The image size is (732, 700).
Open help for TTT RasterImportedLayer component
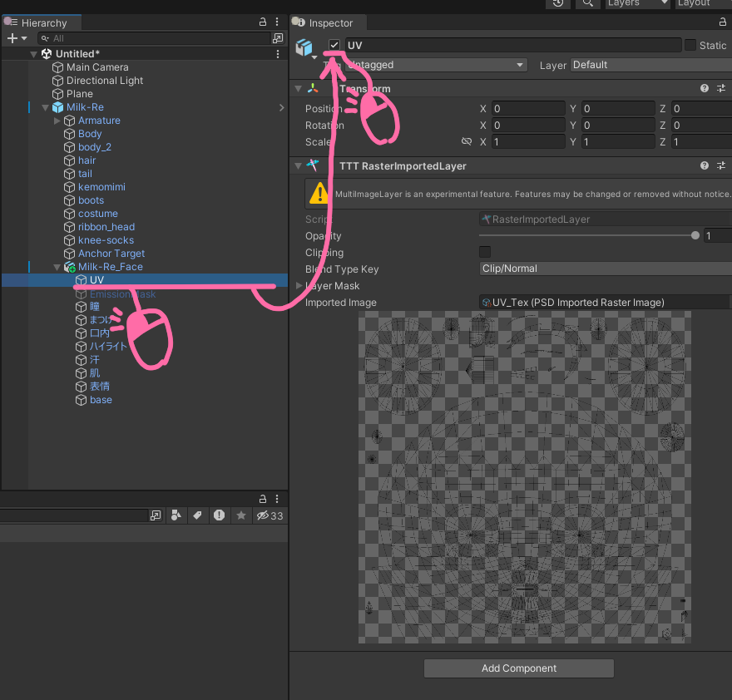[x=705, y=166]
